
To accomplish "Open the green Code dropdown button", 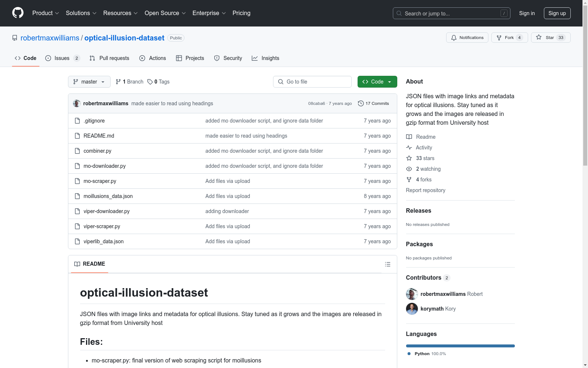I will coord(377,82).
